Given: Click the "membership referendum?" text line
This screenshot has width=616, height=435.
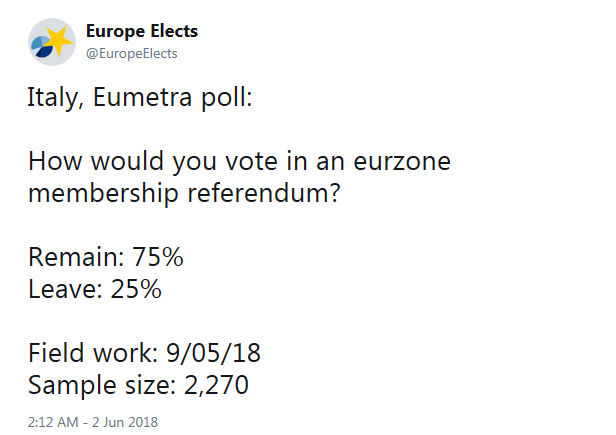Looking at the screenshot, I should (184, 192).
